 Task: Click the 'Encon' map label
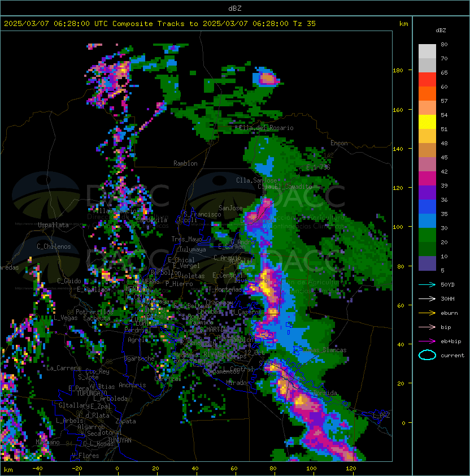[x=339, y=143]
